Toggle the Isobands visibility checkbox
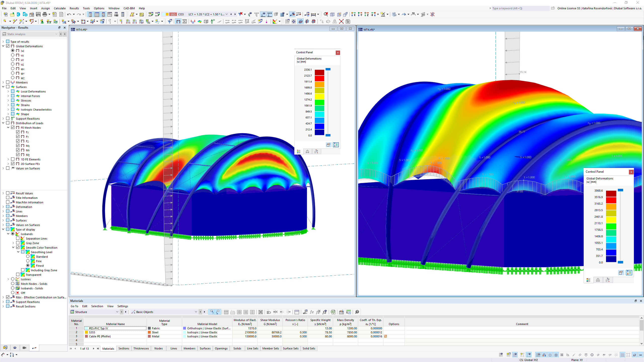 (x=12, y=234)
